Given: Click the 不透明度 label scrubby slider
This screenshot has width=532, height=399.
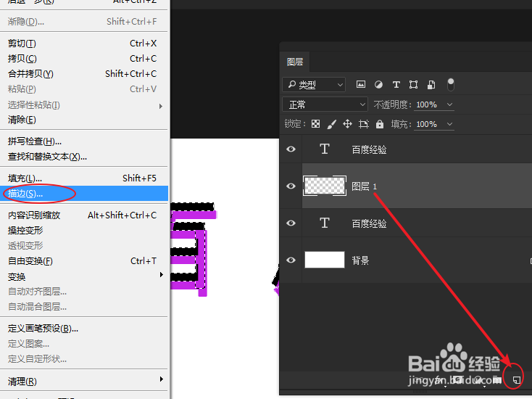Looking at the screenshot, I should click(x=392, y=104).
